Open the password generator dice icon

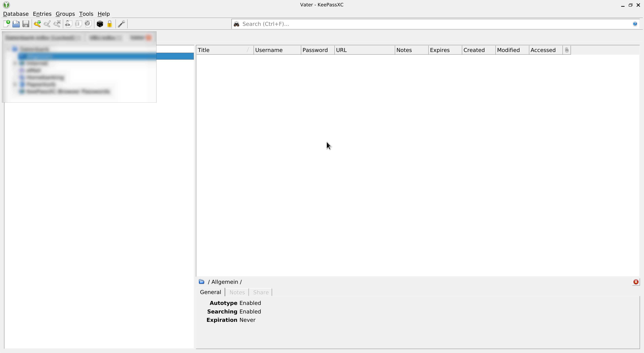[100, 24]
